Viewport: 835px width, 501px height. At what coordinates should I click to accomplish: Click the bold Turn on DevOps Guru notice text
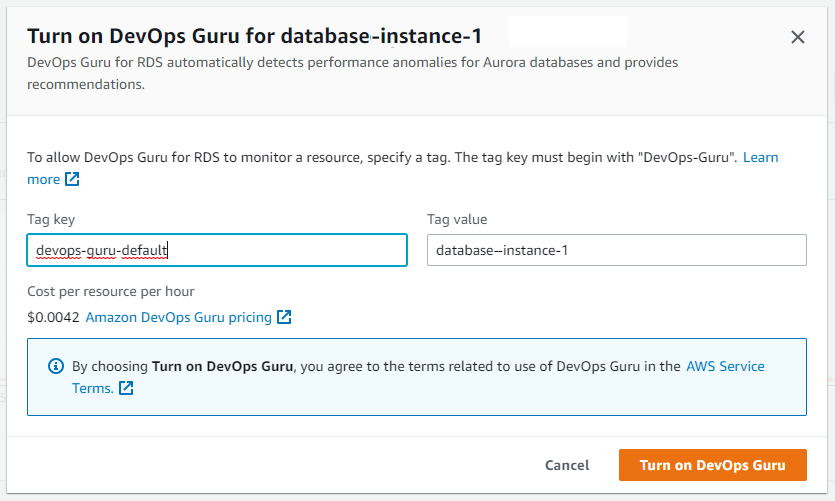tap(222, 366)
